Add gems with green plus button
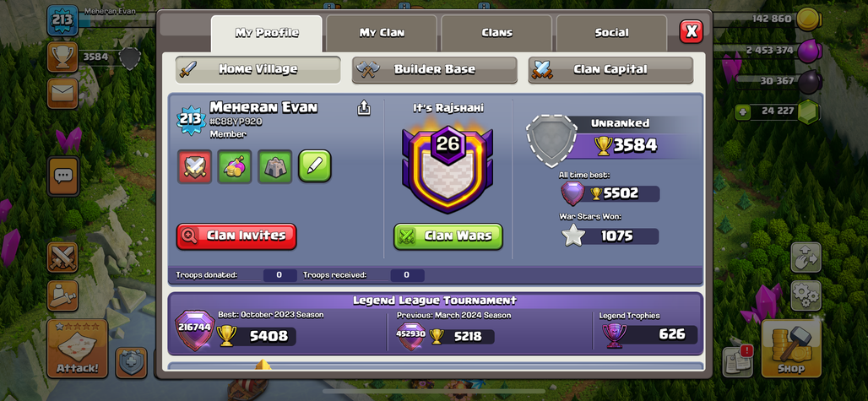The image size is (868, 401). (742, 111)
